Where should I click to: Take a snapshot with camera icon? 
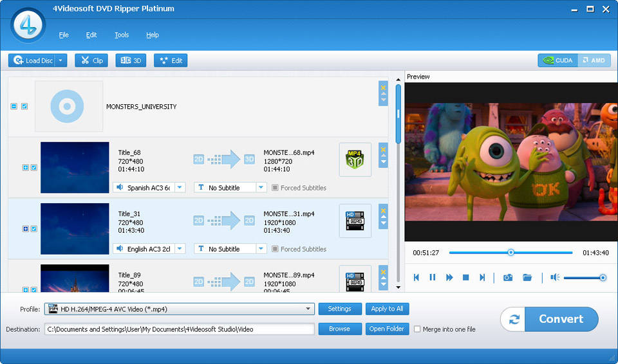pyautogui.click(x=508, y=277)
